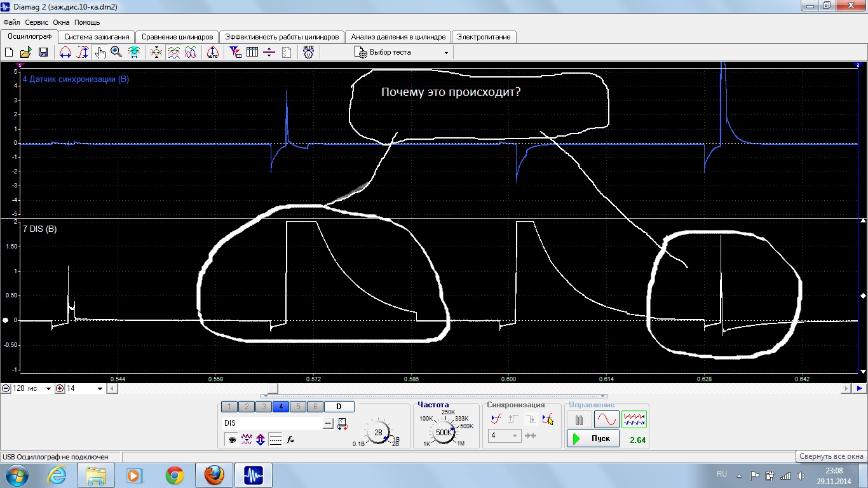Click the split panels divider icon
868x488 pixels.
click(x=269, y=53)
